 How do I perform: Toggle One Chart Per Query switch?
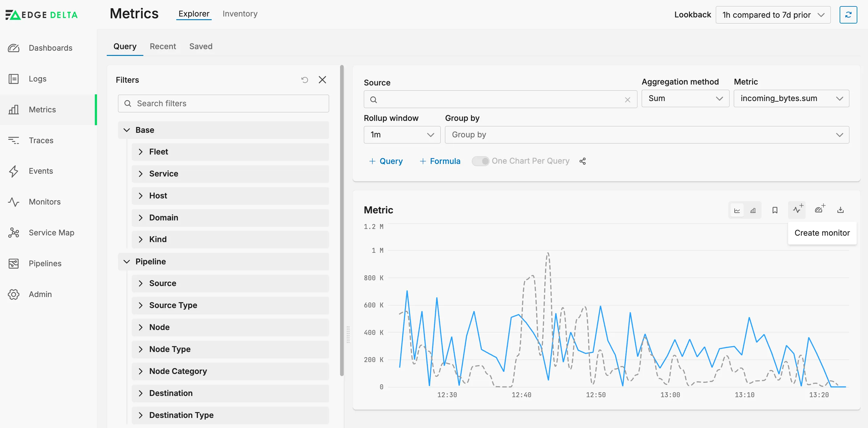point(480,161)
